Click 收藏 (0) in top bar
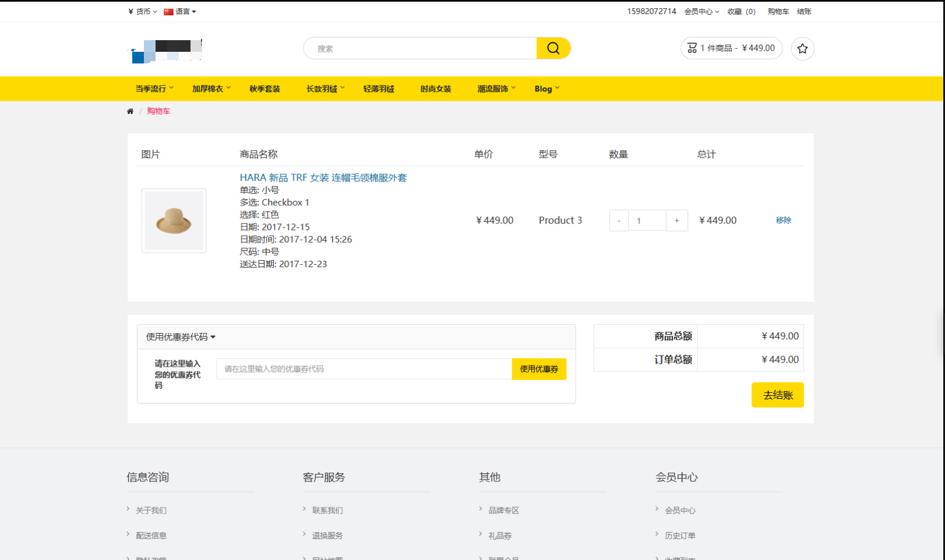945x560 pixels. click(x=741, y=12)
